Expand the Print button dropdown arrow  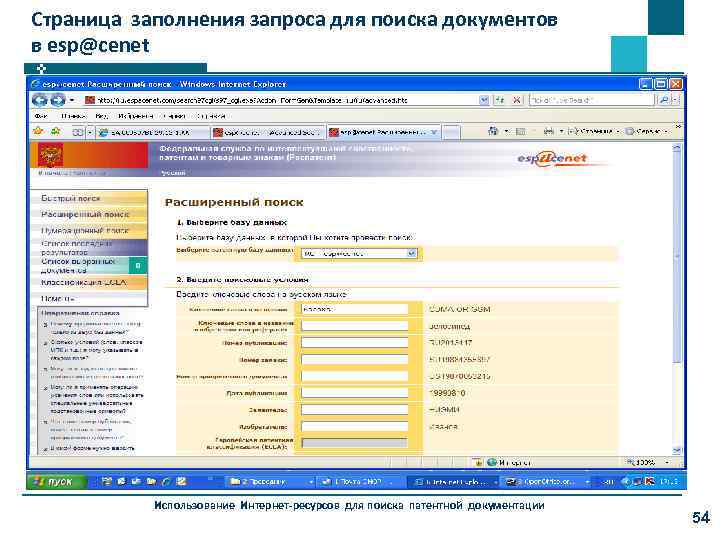[561, 132]
